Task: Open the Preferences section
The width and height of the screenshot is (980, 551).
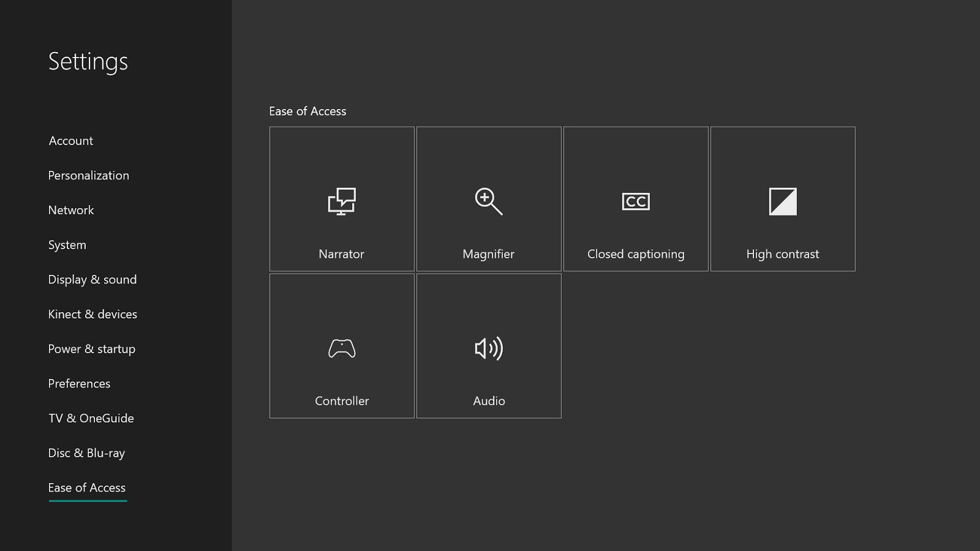Action: pyautogui.click(x=79, y=383)
